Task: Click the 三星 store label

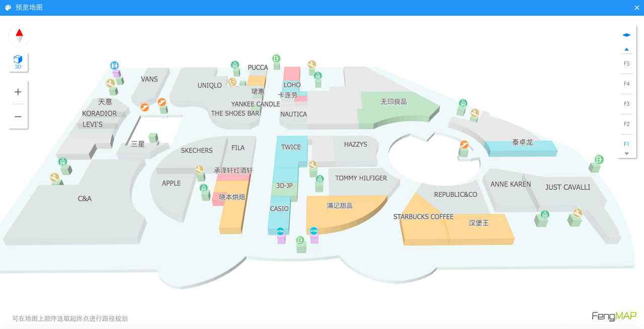Action: (138, 144)
